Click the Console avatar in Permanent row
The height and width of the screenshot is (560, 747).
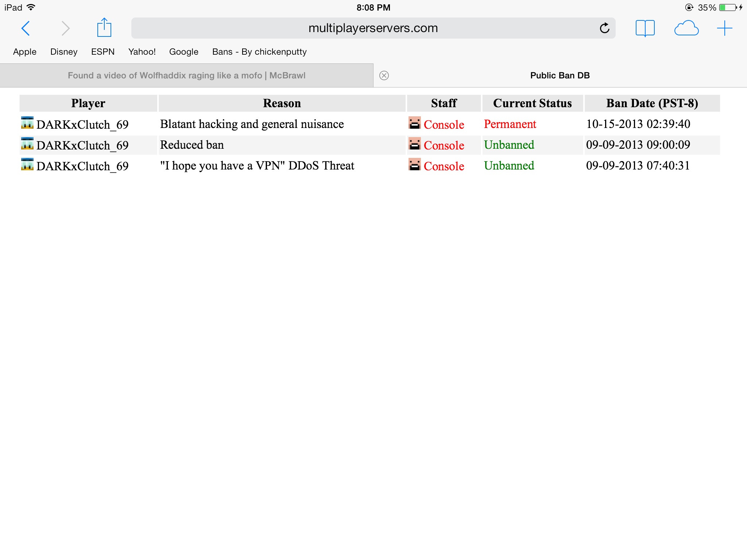[414, 123]
